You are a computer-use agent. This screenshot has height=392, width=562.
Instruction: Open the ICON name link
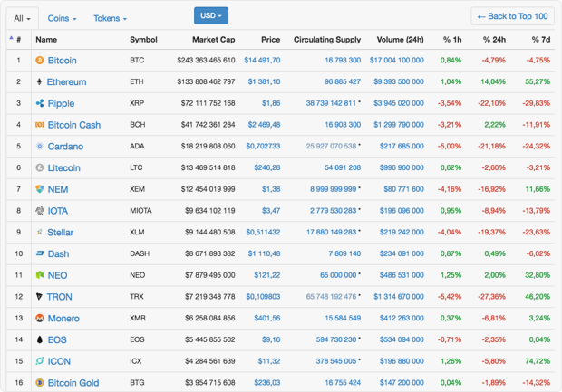click(x=59, y=361)
